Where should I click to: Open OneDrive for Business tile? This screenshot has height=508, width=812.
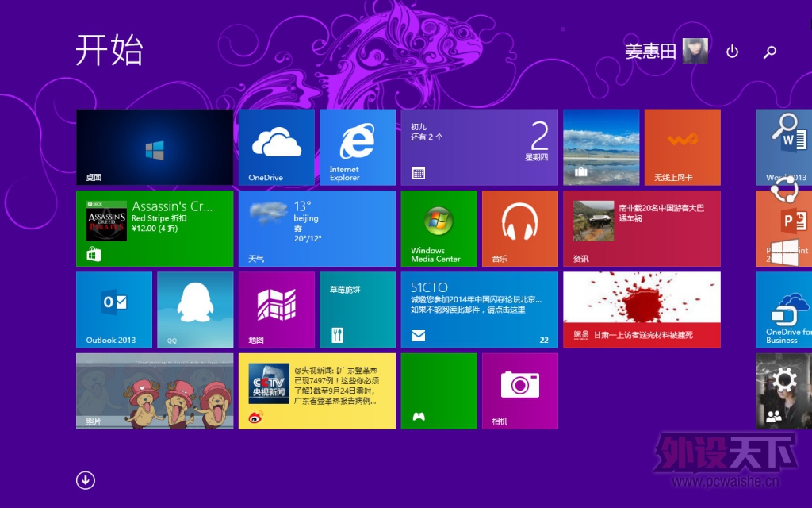pyautogui.click(x=784, y=310)
